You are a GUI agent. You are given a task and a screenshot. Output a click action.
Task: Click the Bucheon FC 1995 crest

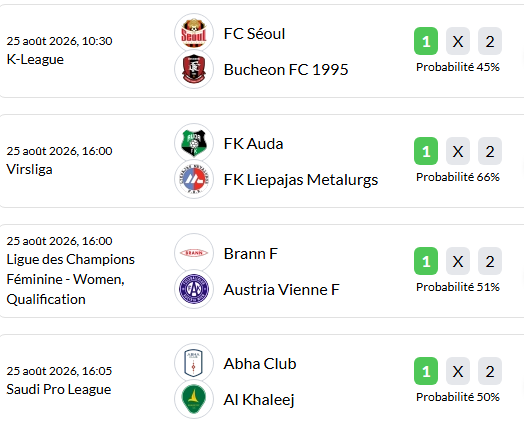pos(194,69)
